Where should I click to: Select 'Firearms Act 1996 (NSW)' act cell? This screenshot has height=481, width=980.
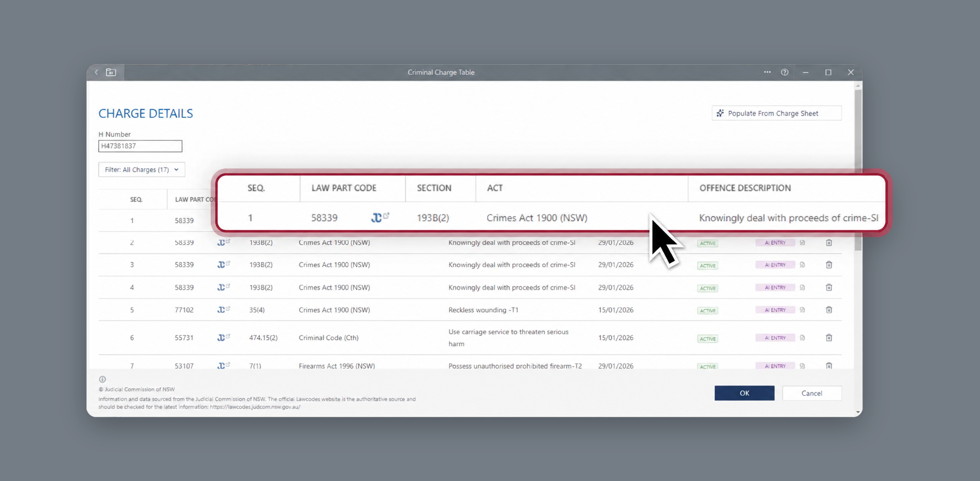coord(337,366)
